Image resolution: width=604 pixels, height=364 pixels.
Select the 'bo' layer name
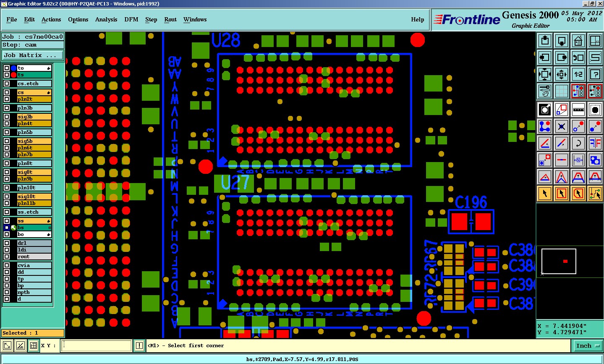coord(34,234)
